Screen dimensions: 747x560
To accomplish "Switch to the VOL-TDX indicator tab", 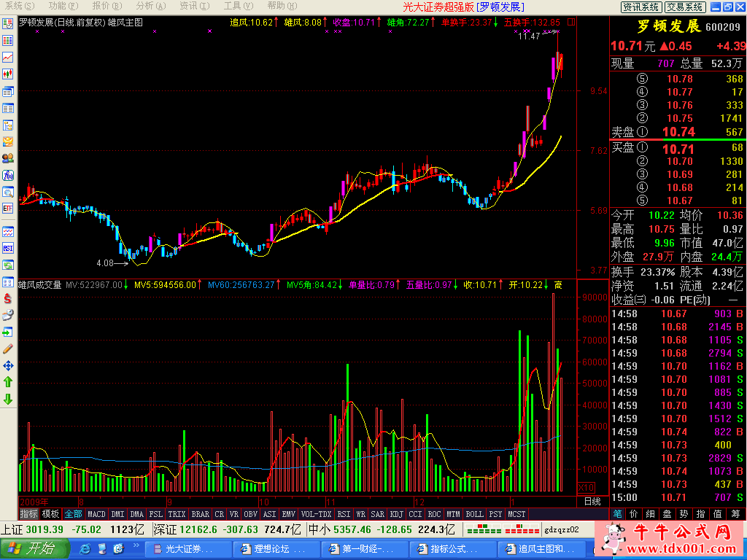I will click(x=317, y=514).
